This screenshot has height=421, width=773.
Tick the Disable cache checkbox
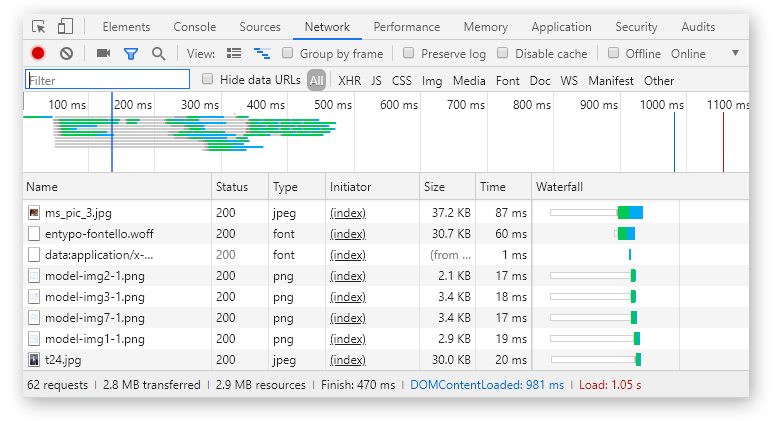coord(502,53)
